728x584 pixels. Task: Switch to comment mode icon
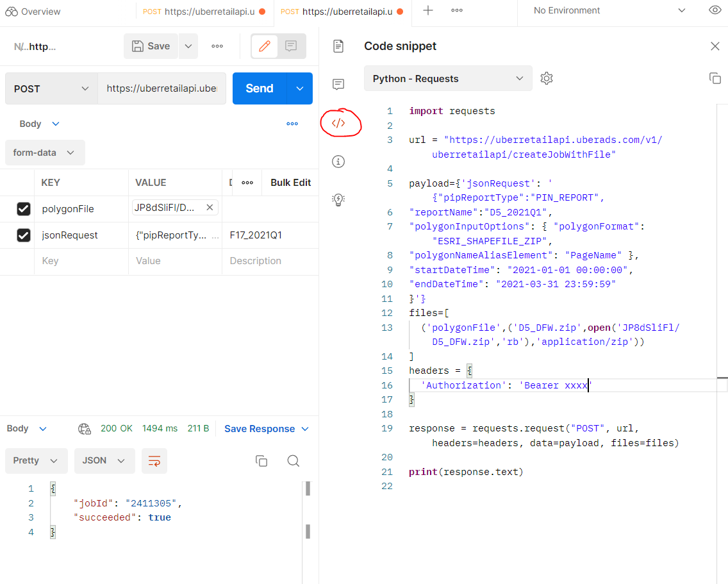pos(291,46)
